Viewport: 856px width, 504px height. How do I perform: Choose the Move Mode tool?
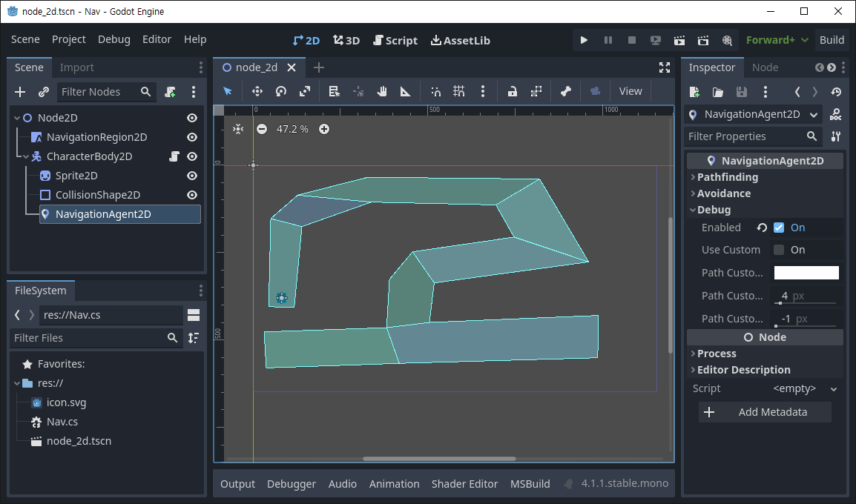pyautogui.click(x=257, y=91)
